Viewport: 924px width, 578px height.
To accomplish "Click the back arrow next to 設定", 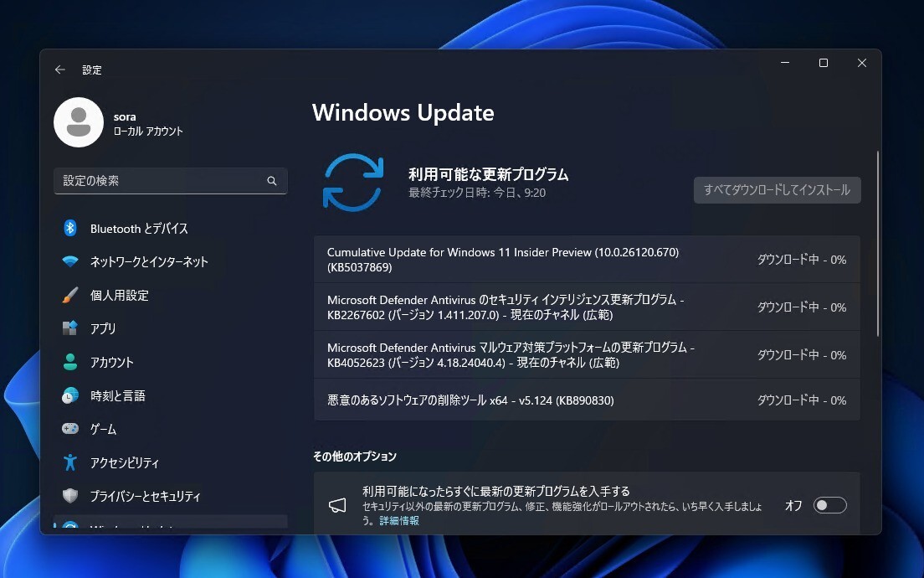I will (59, 70).
